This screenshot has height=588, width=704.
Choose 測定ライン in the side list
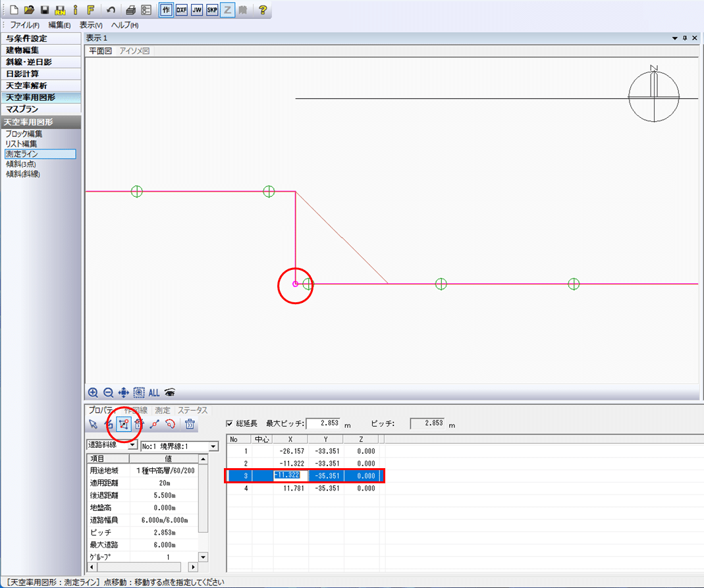tap(40, 154)
